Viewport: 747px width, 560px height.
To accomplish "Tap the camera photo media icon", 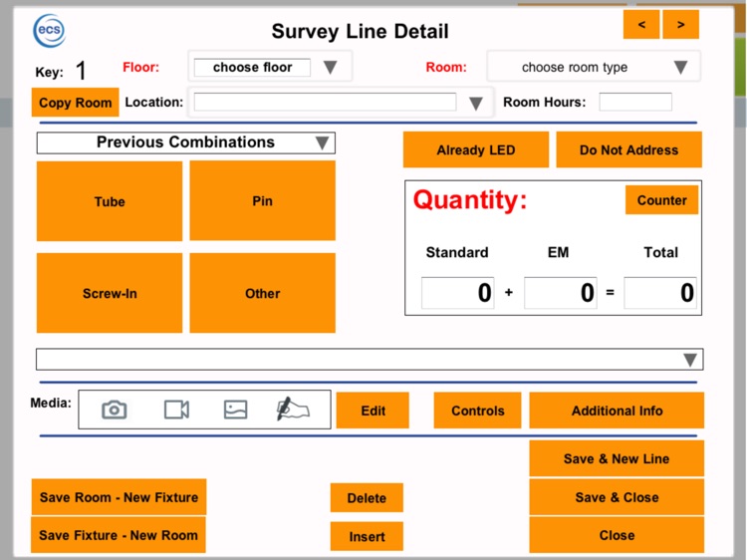I will [115, 410].
